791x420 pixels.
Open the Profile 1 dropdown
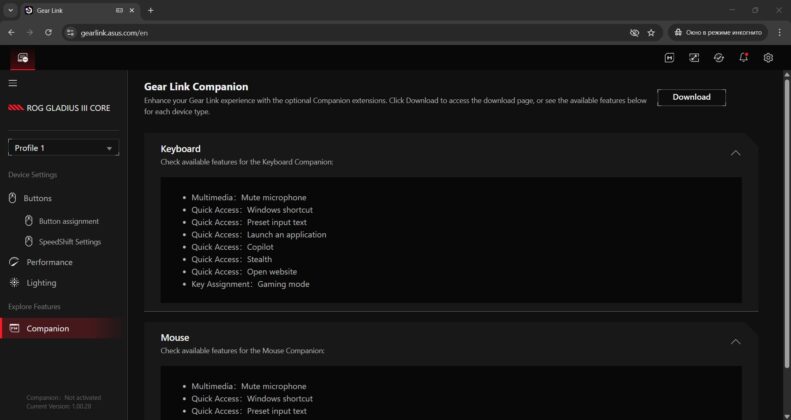[64, 148]
